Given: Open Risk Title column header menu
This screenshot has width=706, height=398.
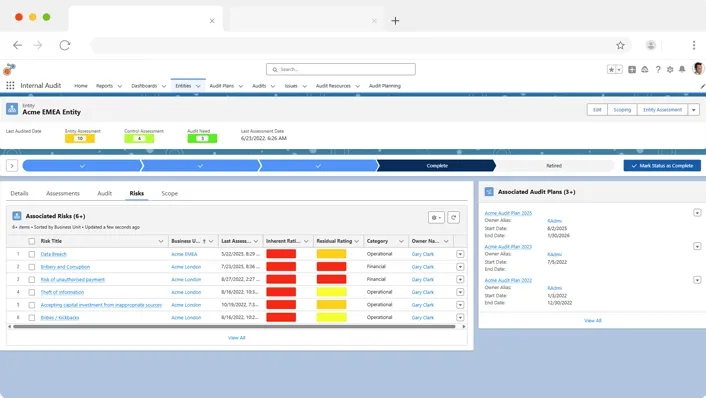Looking at the screenshot, I should [x=161, y=241].
